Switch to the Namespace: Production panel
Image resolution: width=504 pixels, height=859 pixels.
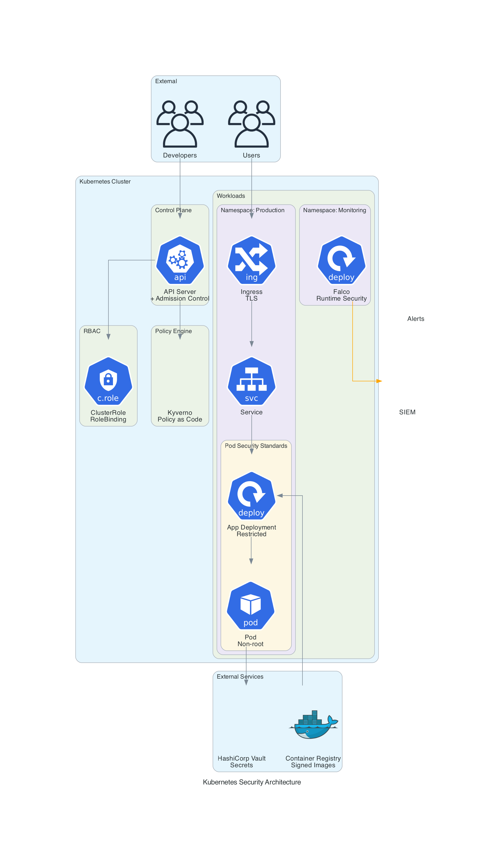pyautogui.click(x=253, y=210)
